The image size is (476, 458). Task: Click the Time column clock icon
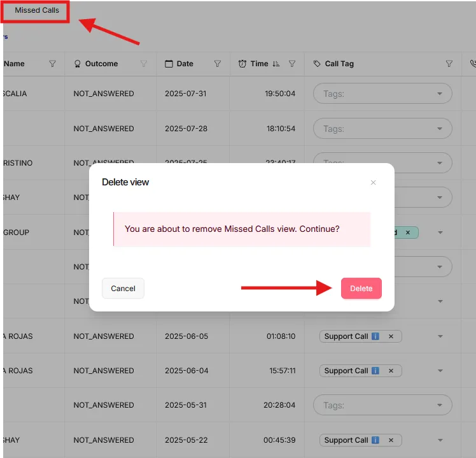(x=242, y=64)
